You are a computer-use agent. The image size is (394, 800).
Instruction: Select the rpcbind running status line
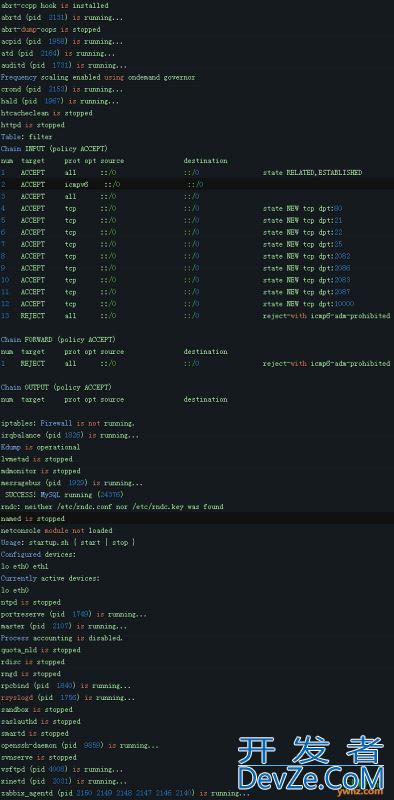[x=66, y=686]
